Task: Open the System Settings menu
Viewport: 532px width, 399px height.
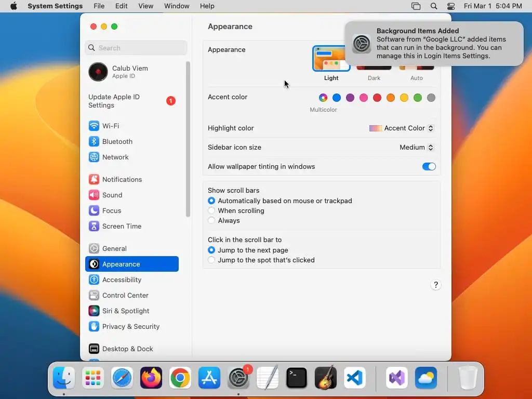Action: pyautogui.click(x=55, y=6)
